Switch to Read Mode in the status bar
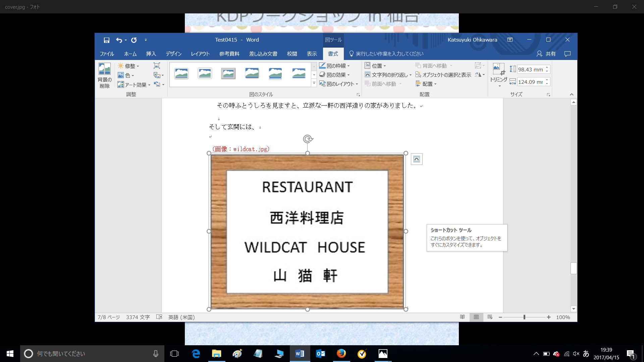Viewport: 644px width, 362px height. click(462, 317)
